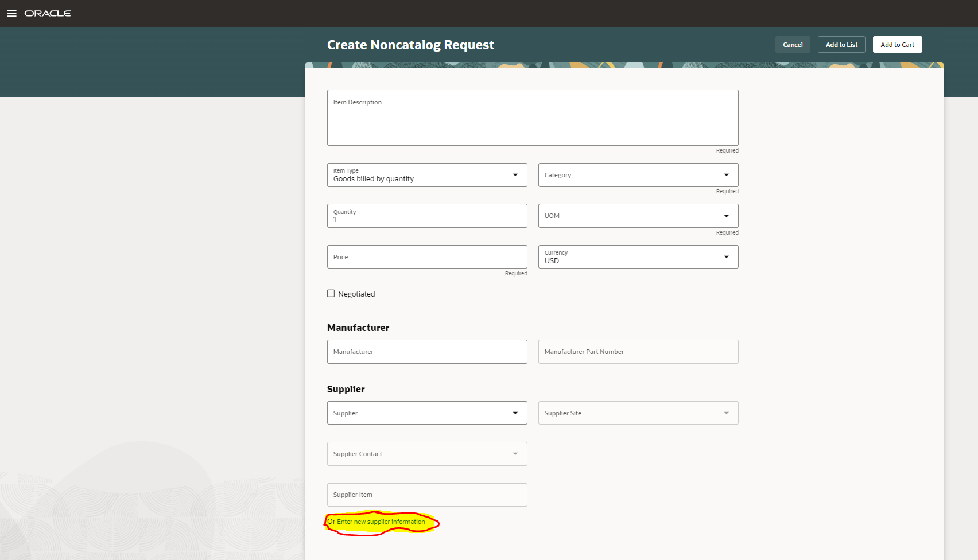Select a value from Item Type dropdown
Screen dimensions: 978x560
click(x=515, y=175)
